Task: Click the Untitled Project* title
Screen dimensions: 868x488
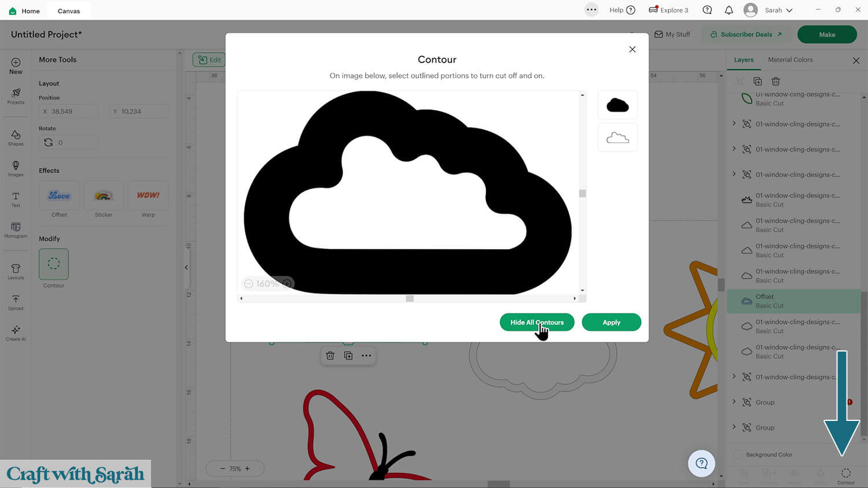Action: pyautogui.click(x=46, y=34)
